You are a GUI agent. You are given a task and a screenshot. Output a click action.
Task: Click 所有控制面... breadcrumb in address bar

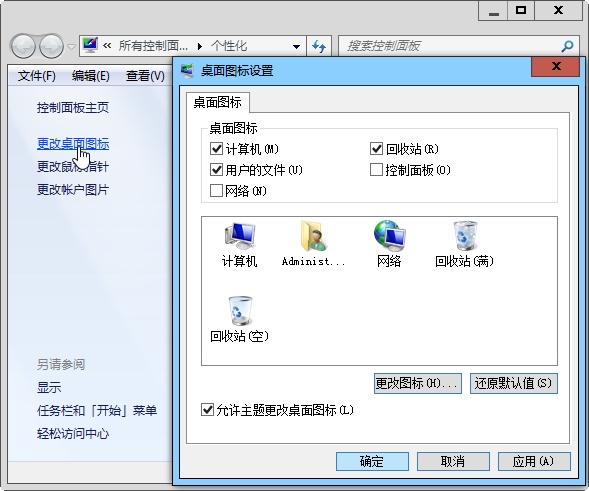click(x=153, y=46)
